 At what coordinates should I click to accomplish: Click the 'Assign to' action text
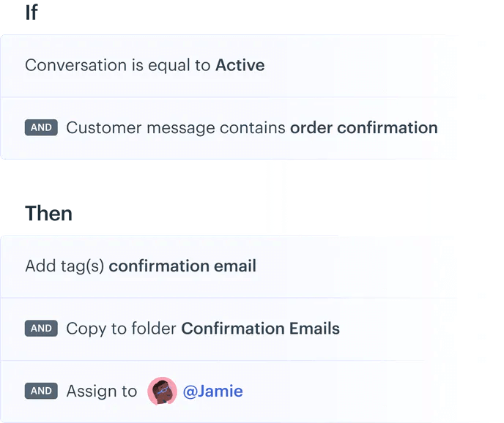102,392
